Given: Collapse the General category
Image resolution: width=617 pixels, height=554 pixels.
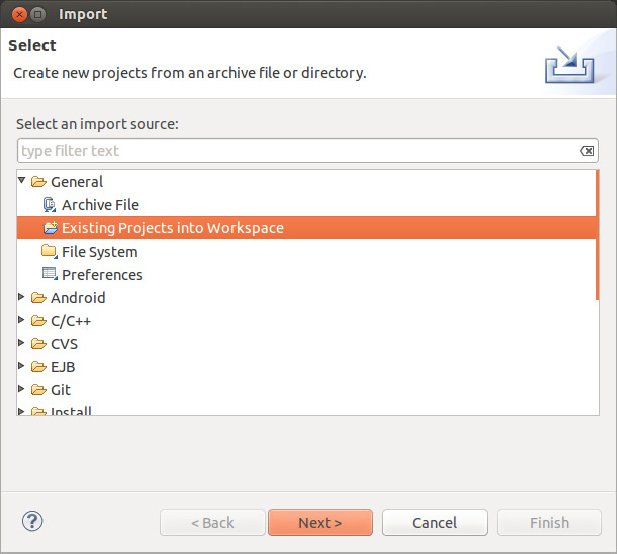Looking at the screenshot, I should point(23,182).
